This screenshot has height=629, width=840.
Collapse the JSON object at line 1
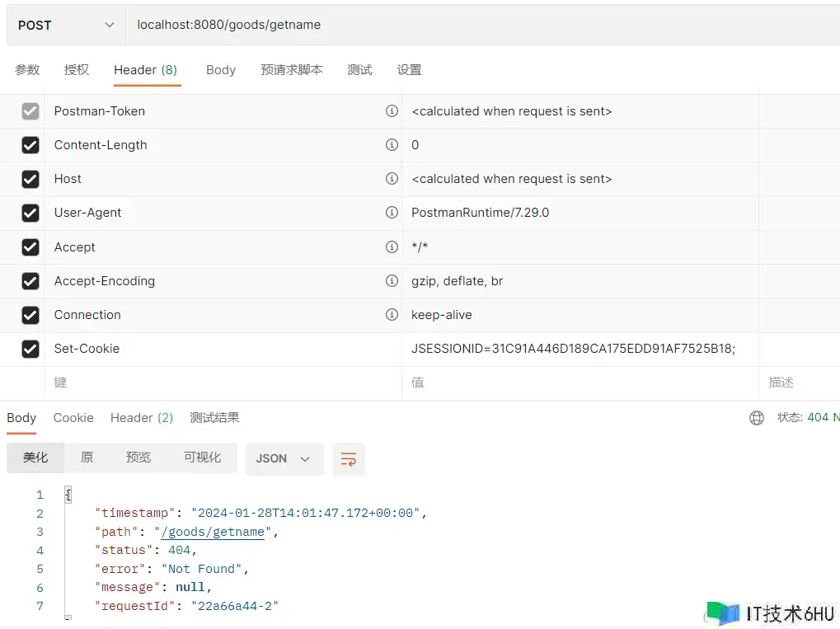point(68,495)
